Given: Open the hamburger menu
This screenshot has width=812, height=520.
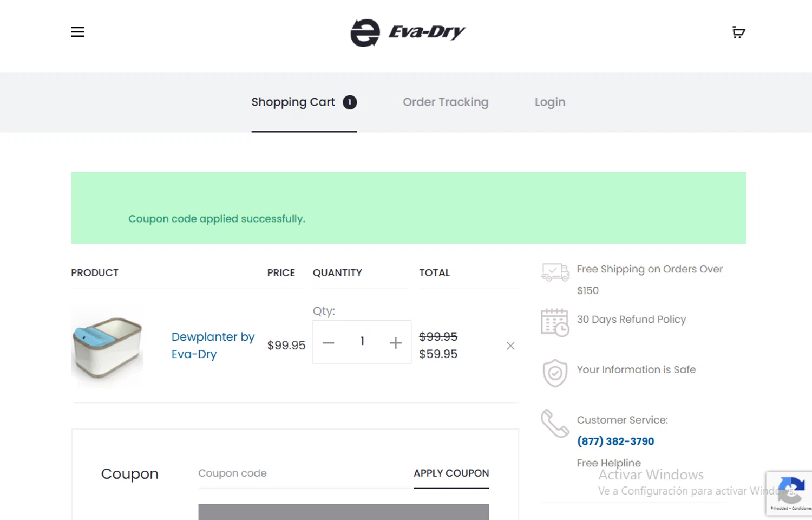Looking at the screenshot, I should tap(77, 32).
